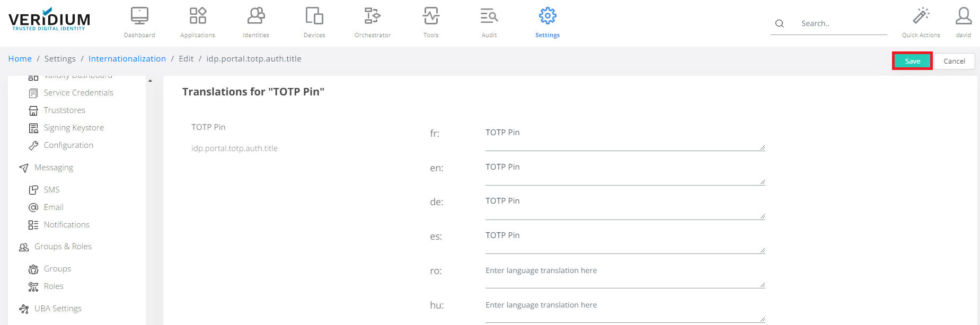Open the Dashboard monitor icon
This screenshot has height=325, width=980.
pyautogui.click(x=139, y=16)
